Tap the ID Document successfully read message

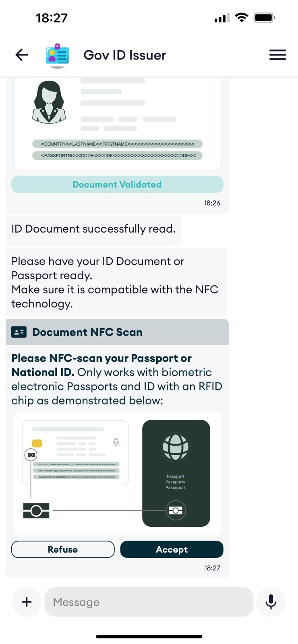[x=93, y=229]
